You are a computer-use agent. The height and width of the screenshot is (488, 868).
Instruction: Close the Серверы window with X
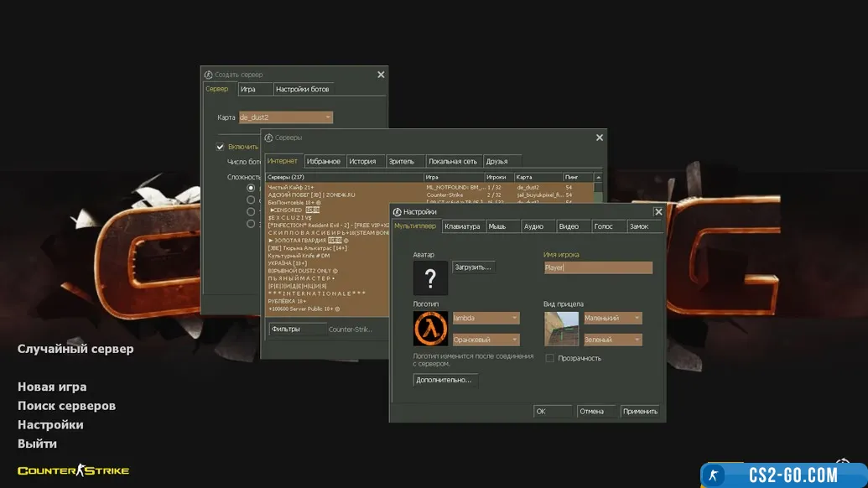(599, 138)
